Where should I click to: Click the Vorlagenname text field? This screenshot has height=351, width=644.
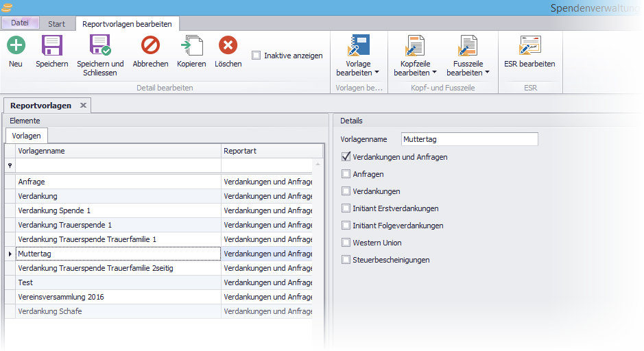coord(469,139)
